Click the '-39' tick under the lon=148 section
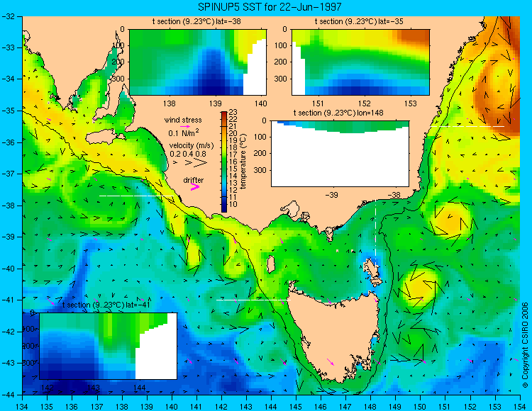Screen dimensions: 532x411 (331, 195)
